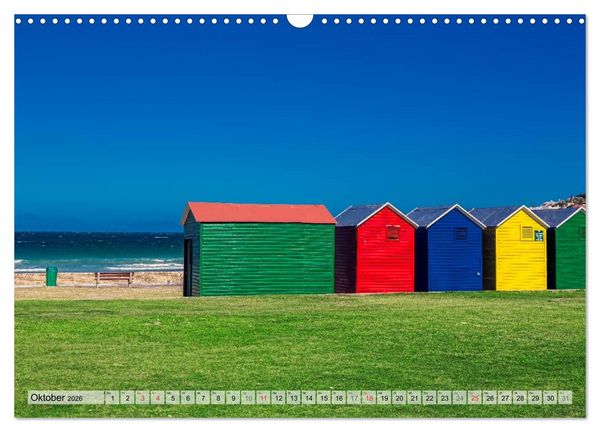
Task: Select day 9 in the calendar strip
Action: pos(233,398)
